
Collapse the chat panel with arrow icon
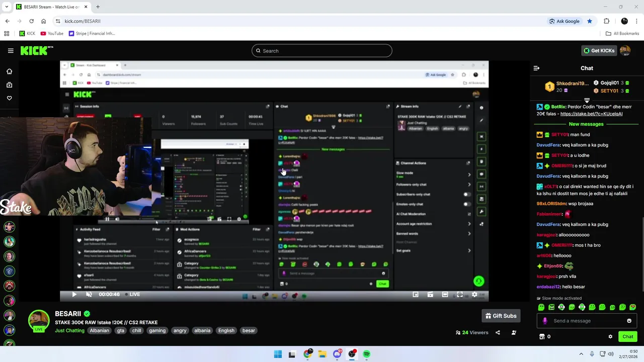point(536,68)
